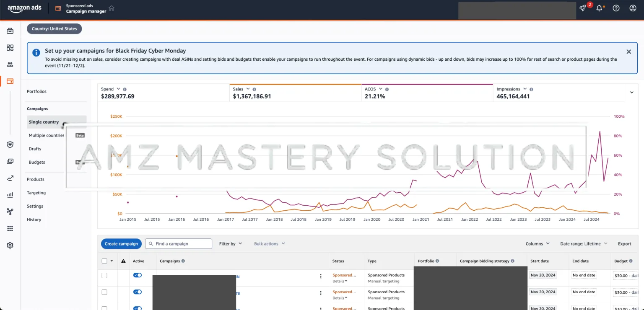This screenshot has height=310, width=644.
Task: Click the info icon beside Campaign bidding strategy
Action: [513, 261]
